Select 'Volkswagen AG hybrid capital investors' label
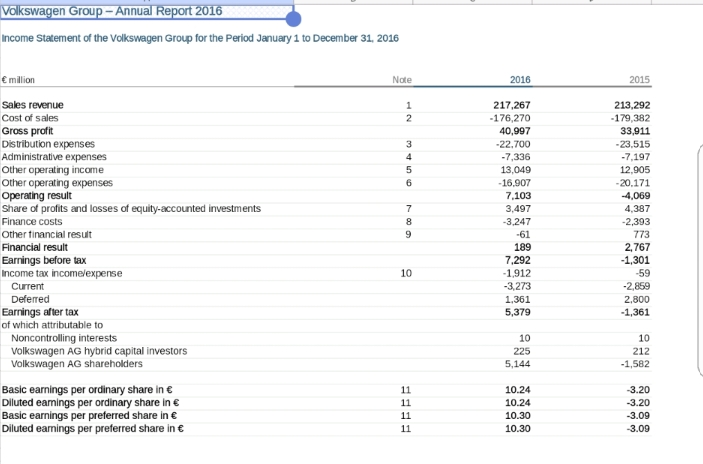Image resolution: width=703 pixels, height=464 pixels. pos(99,351)
